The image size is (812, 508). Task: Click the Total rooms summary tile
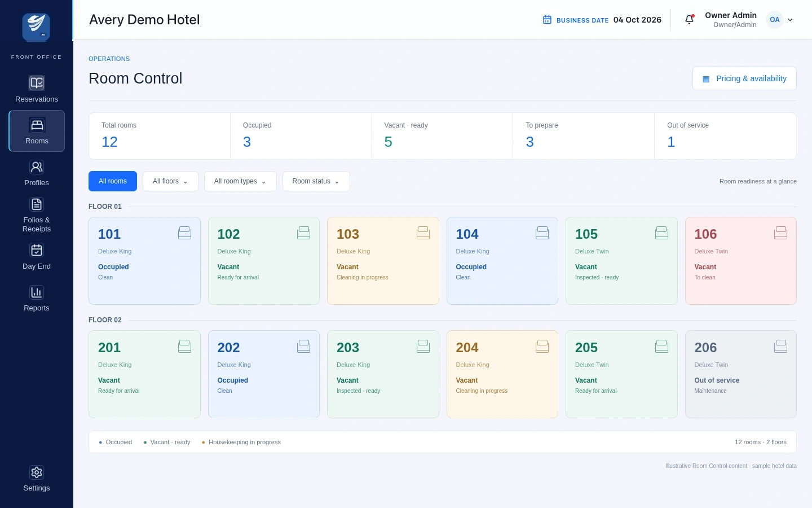click(160, 136)
